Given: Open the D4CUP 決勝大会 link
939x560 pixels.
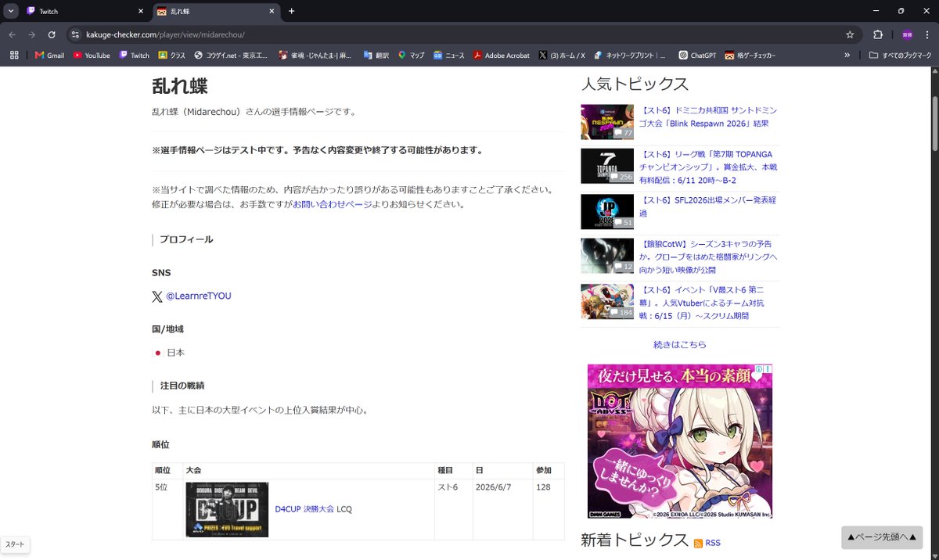Looking at the screenshot, I should click(304, 509).
